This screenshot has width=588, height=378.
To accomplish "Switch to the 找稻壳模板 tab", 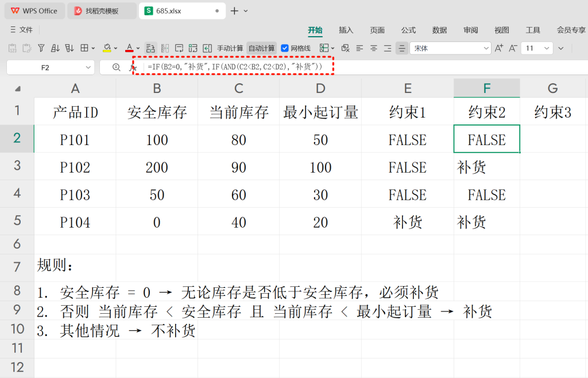I will [102, 11].
